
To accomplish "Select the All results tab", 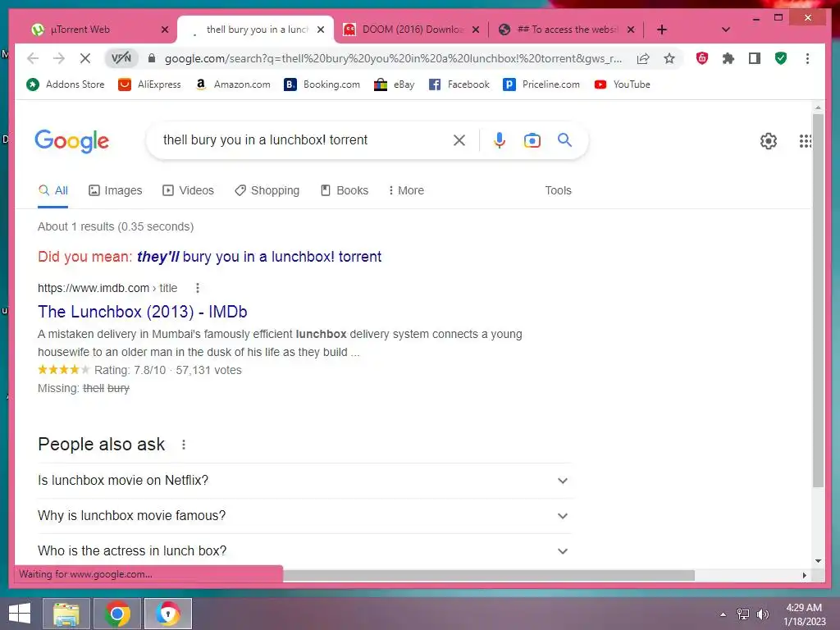I will point(53,190).
